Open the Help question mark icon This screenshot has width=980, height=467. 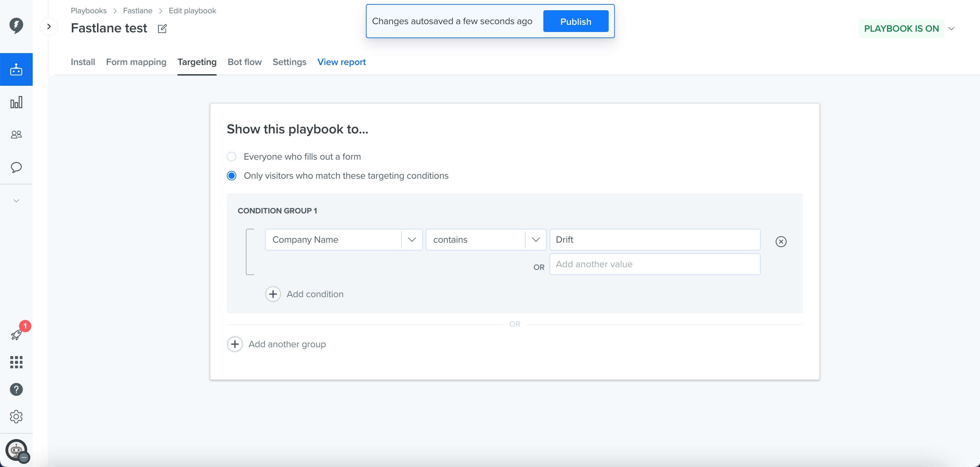16,389
